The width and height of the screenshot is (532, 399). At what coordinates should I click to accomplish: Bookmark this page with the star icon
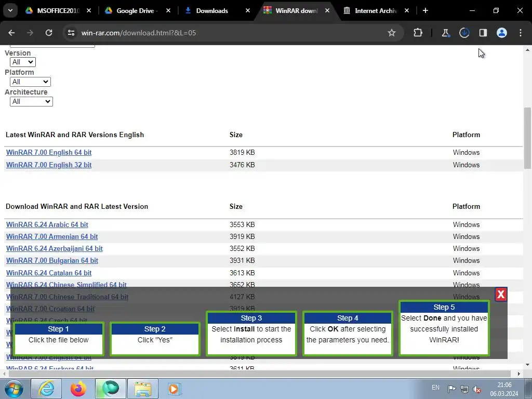[x=392, y=33]
